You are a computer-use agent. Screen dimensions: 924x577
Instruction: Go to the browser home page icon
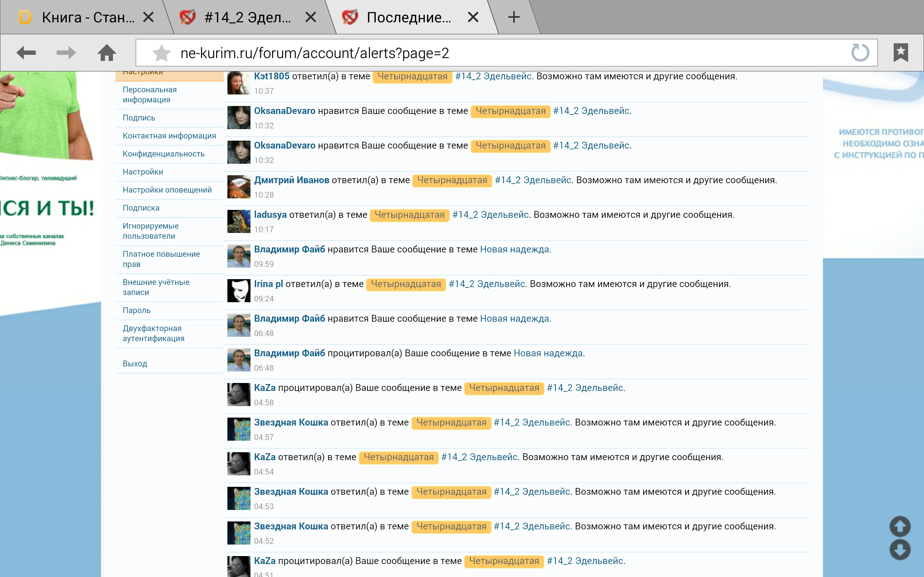point(106,53)
